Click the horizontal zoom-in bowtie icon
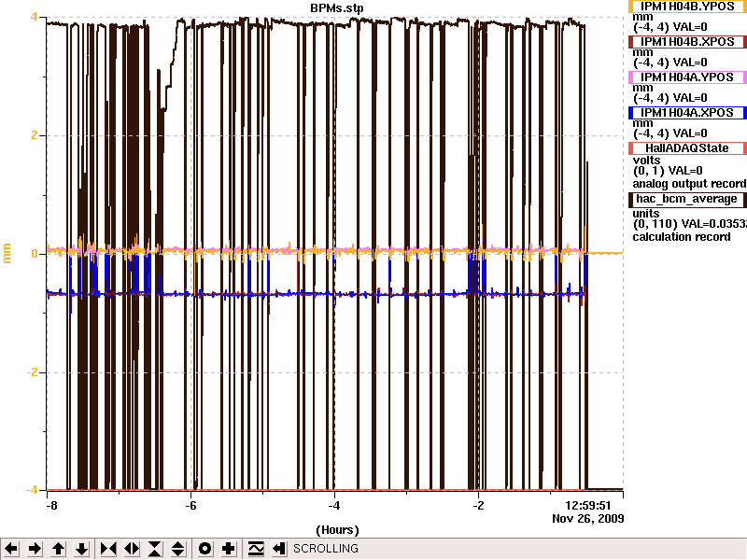Image resolution: width=747 pixels, height=560 pixels. click(108, 549)
